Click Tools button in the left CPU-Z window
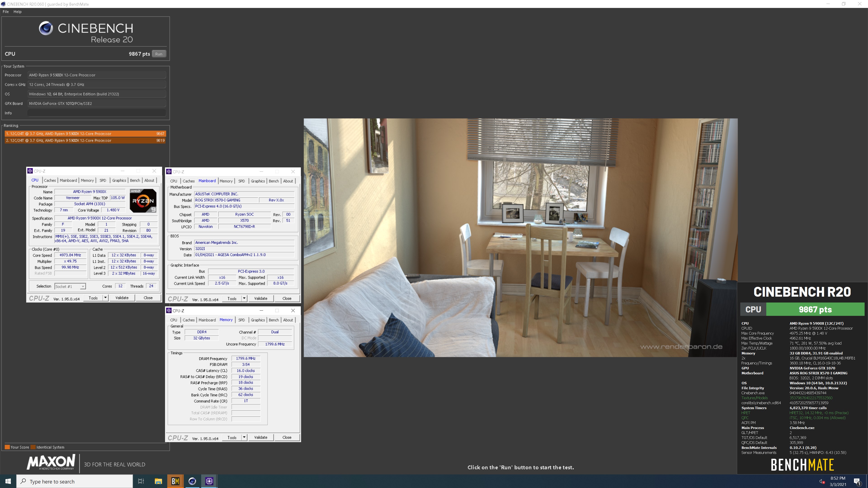The width and height of the screenshot is (868, 488). [x=93, y=298]
